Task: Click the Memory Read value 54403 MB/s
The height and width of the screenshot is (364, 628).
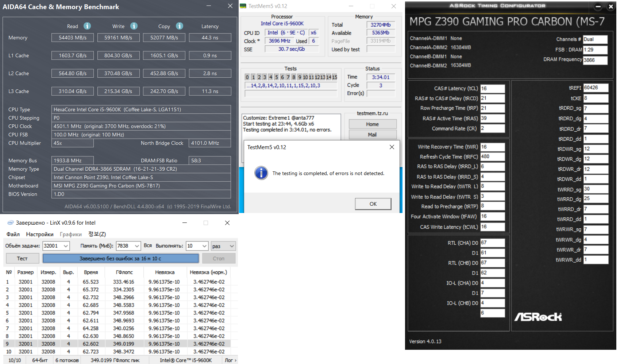Action: 73,38
